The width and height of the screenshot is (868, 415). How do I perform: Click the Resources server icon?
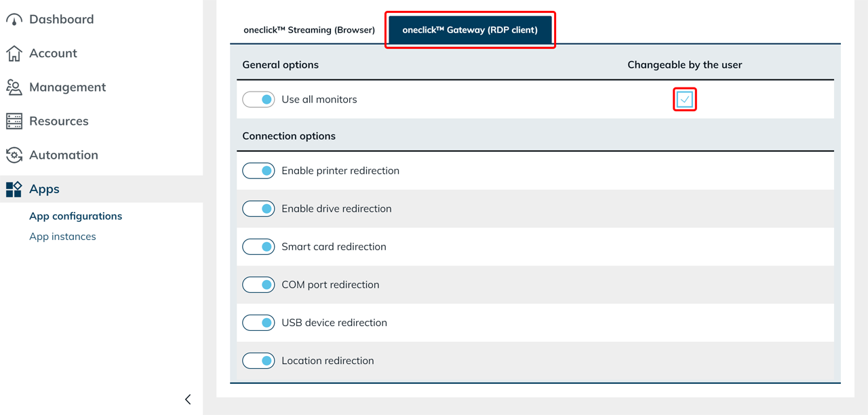click(x=14, y=121)
